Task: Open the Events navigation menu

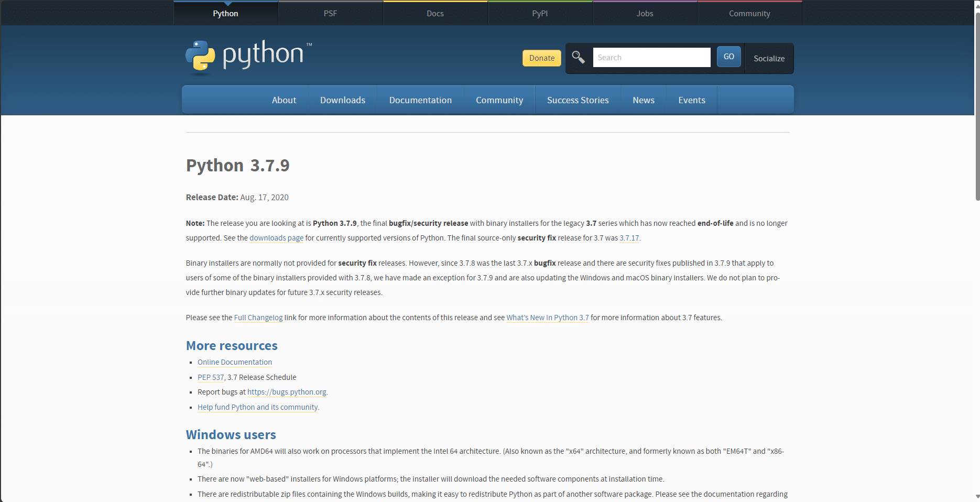Action: (x=692, y=100)
